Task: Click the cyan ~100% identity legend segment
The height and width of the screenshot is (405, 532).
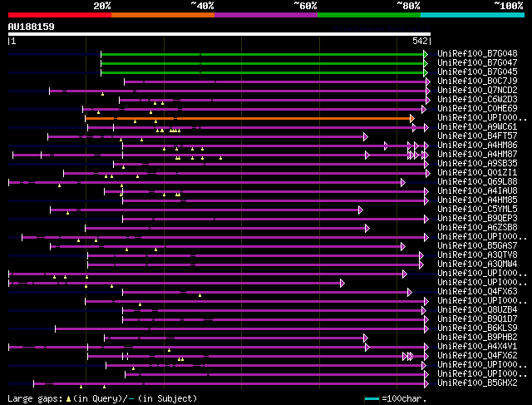Action: pyautogui.click(x=473, y=15)
